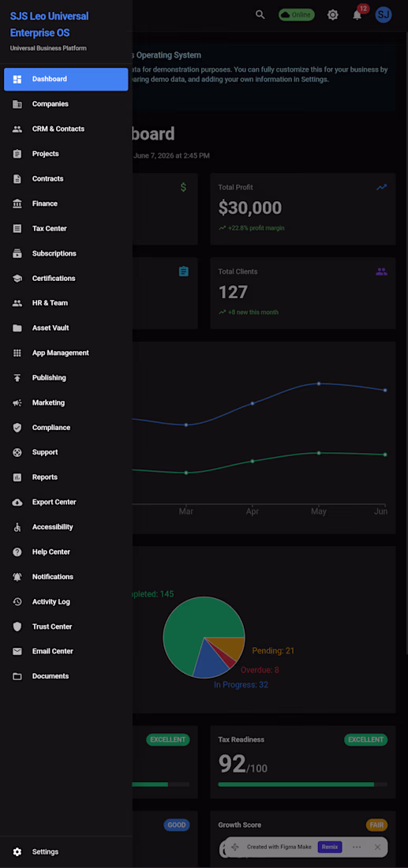Image resolution: width=408 pixels, height=868 pixels.
Task: Click the GOOD status badge
Action: (x=177, y=825)
